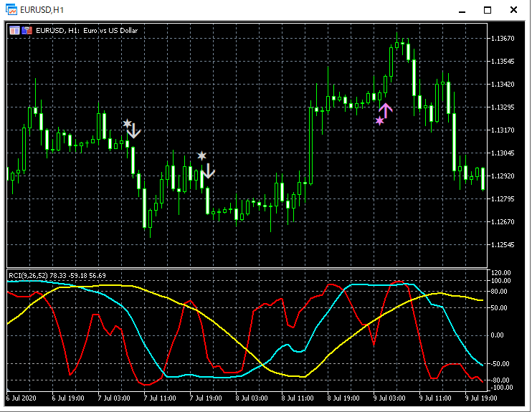
Task: Click the 1.13045 price level
Action: coord(503,153)
